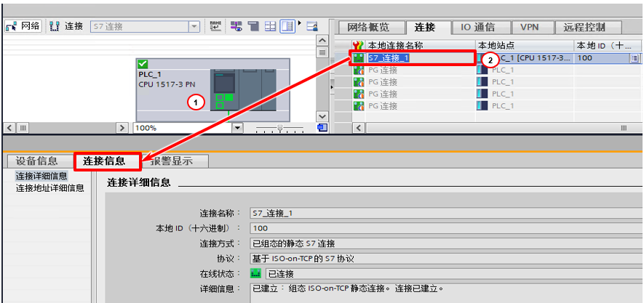This screenshot has width=644, height=303.
Task: Click the 连接方式 field 已组态的静态 S7 连接
Action: point(447,243)
